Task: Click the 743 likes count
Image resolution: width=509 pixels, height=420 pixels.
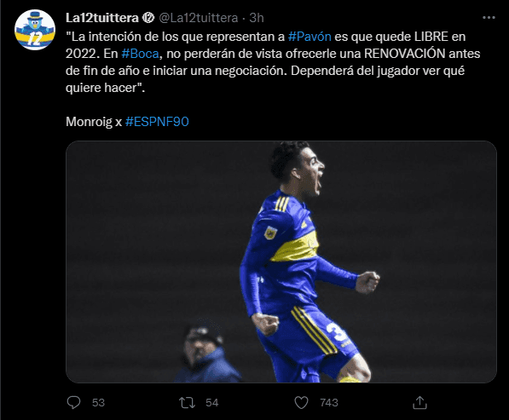Action: (x=329, y=403)
